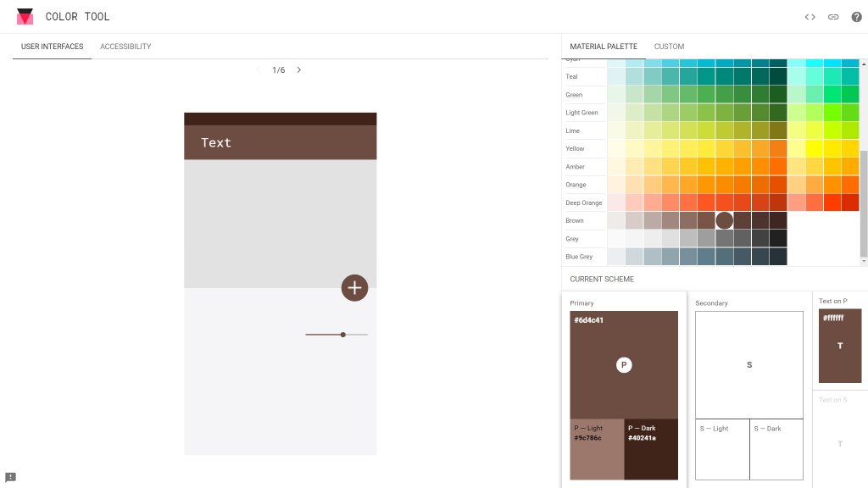Open the help icon top right
The image size is (868, 488).
[x=857, y=16]
